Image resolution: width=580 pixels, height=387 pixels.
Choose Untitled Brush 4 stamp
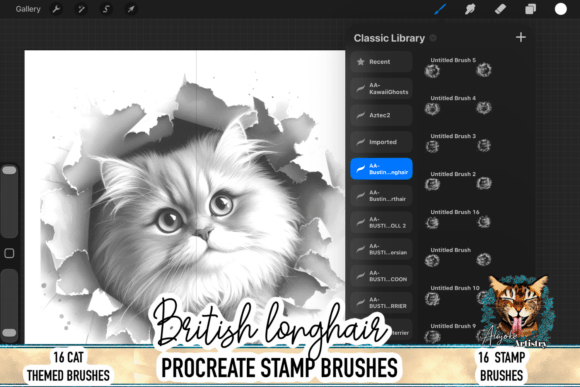click(x=458, y=105)
